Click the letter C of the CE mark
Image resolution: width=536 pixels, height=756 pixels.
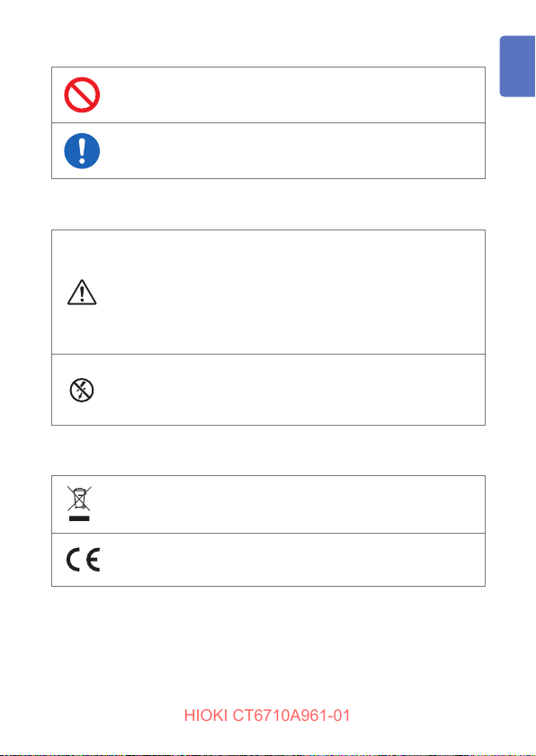[73, 560]
